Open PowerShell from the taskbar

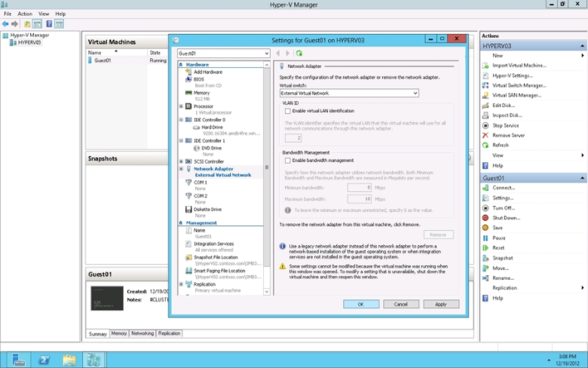(44, 360)
